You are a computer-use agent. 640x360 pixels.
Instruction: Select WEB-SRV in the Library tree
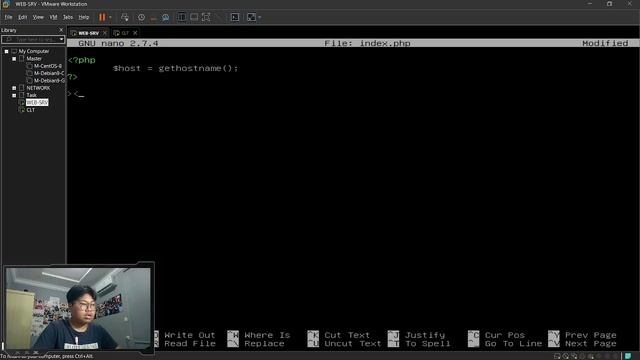click(37, 102)
